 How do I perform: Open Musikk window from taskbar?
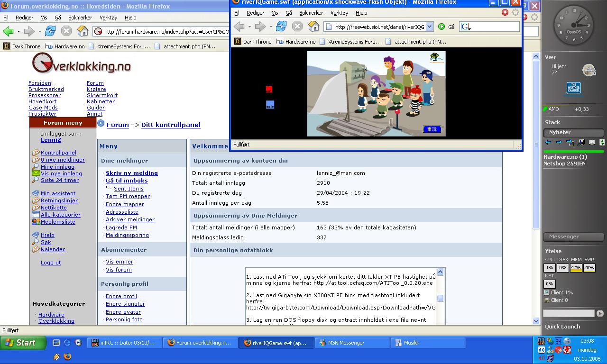coord(428,343)
